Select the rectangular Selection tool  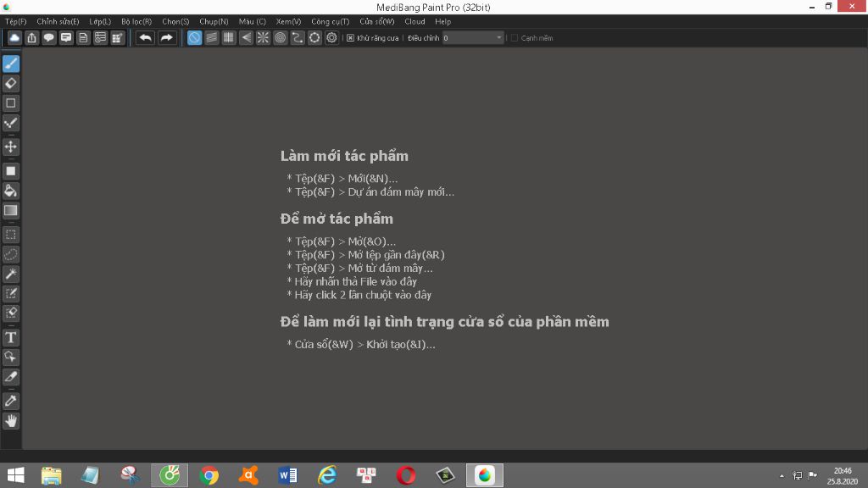10,235
